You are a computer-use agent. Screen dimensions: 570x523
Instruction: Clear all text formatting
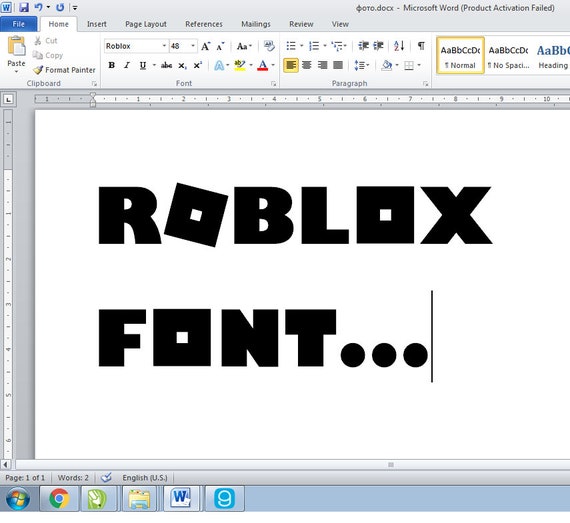click(269, 46)
